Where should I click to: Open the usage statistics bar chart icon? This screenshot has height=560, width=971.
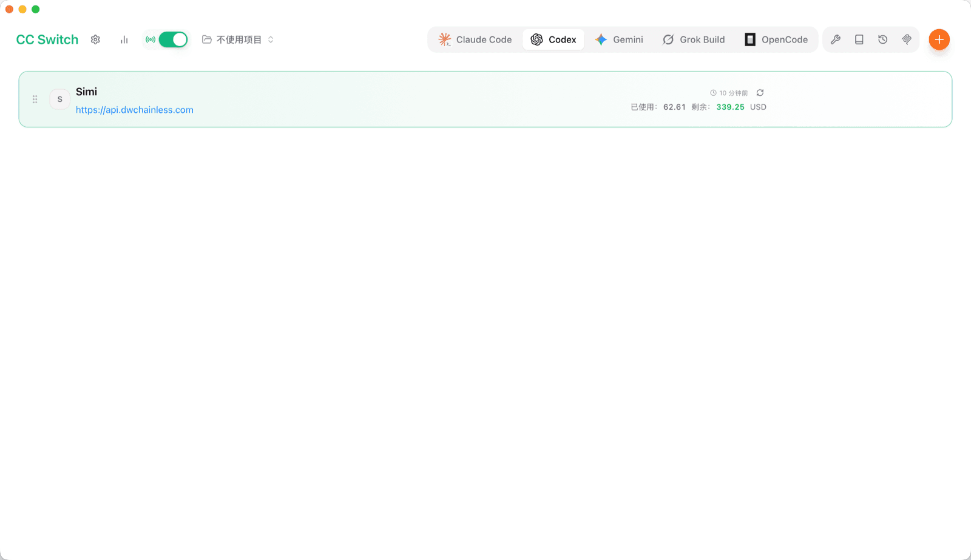click(124, 39)
